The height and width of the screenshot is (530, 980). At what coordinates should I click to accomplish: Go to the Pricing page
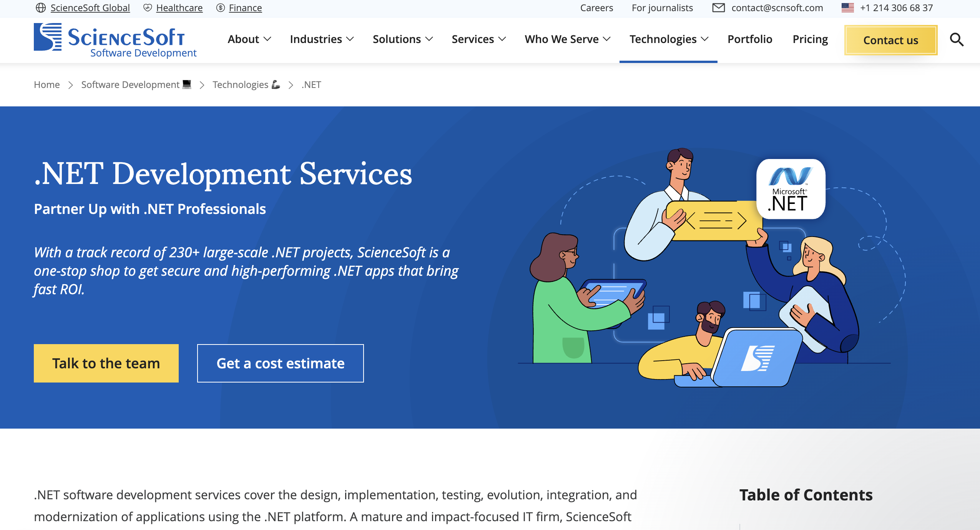[810, 39]
